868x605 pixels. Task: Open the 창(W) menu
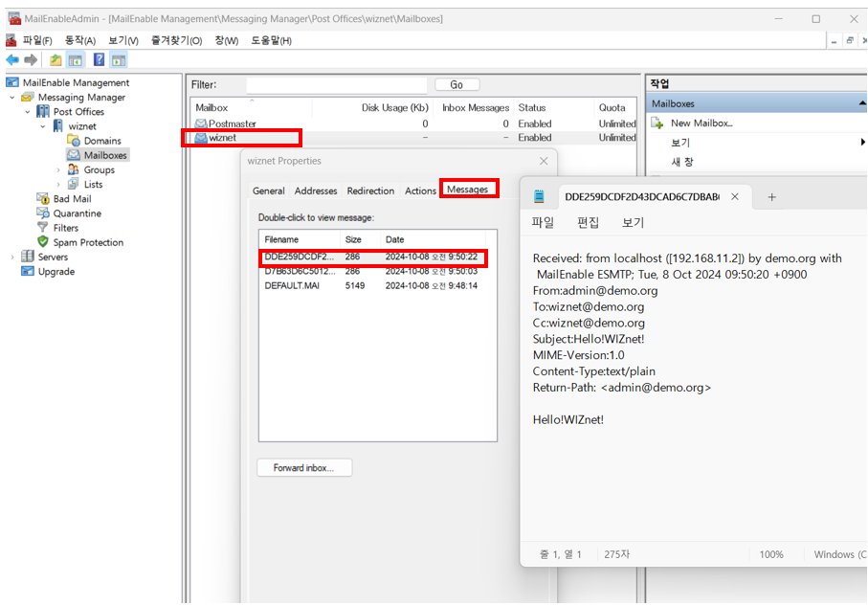pyautogui.click(x=227, y=40)
